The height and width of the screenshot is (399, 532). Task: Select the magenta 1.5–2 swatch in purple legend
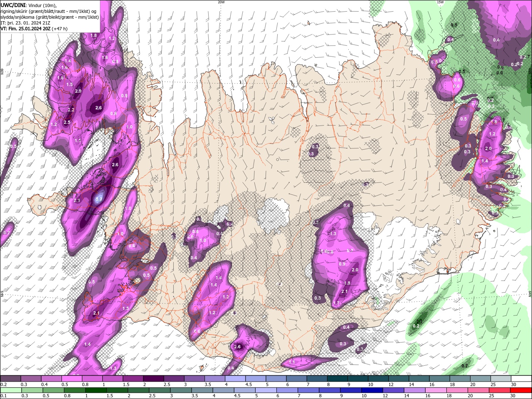133,379
